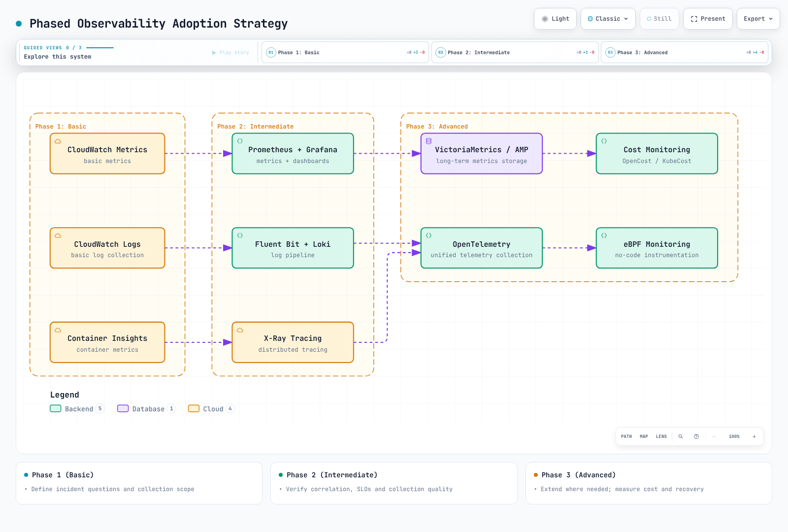Open the search magnifier in canvas toolbar
The width and height of the screenshot is (788, 532).
[681, 436]
